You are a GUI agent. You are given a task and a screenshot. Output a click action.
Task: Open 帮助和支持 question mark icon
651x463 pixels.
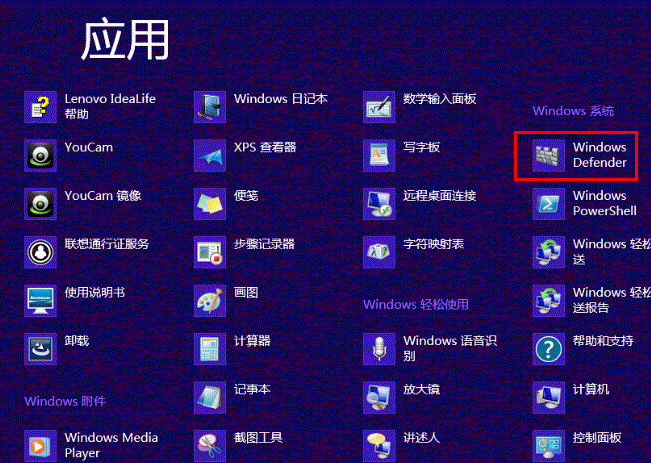pos(548,349)
